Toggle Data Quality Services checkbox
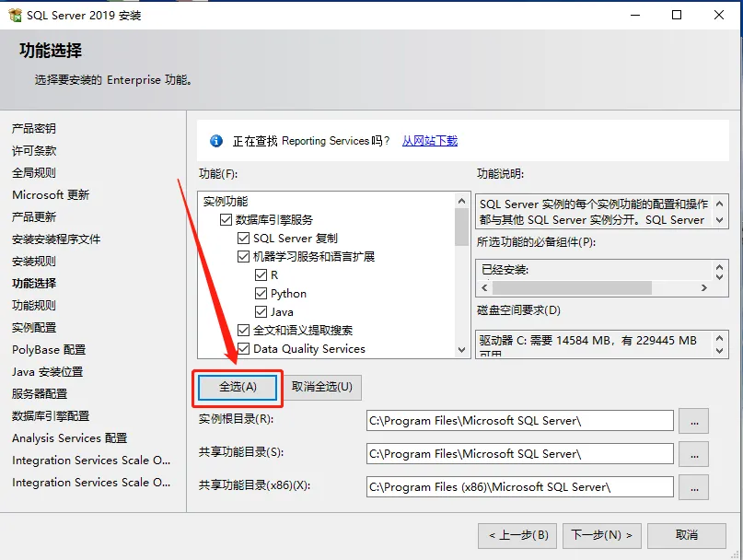This screenshot has width=743, height=560. [x=244, y=349]
